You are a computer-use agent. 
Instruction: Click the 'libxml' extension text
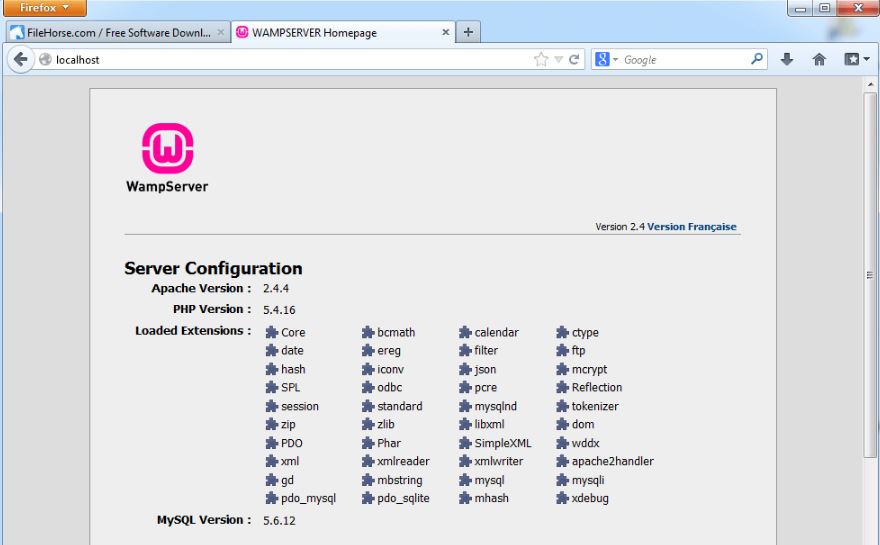[489, 424]
